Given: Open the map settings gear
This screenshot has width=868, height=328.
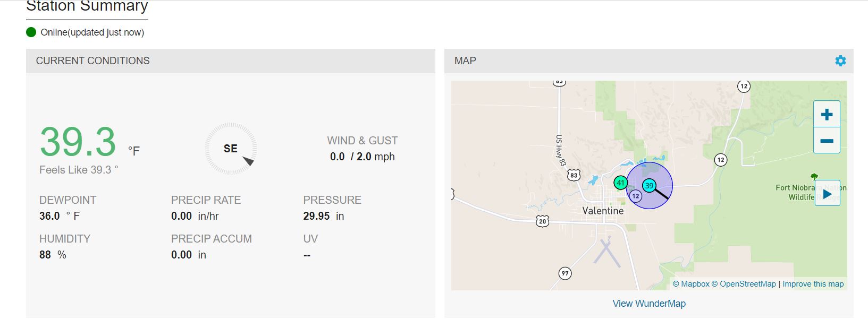Looking at the screenshot, I should tap(840, 61).
